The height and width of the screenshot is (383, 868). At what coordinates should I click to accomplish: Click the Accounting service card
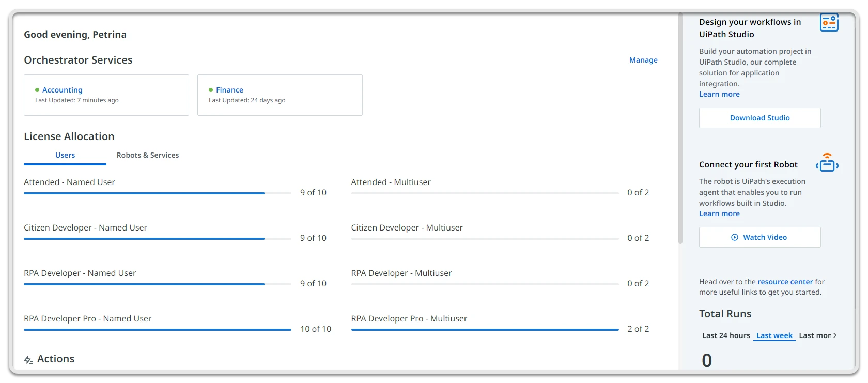(x=106, y=95)
